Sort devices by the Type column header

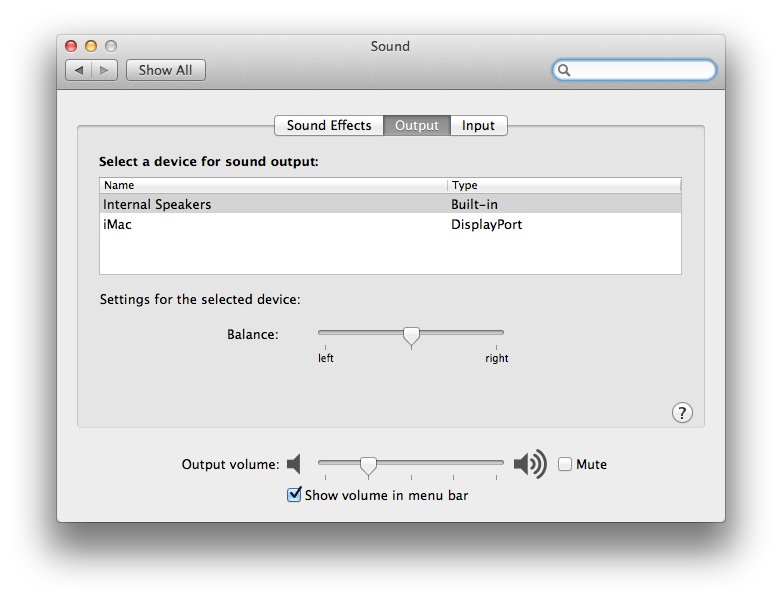563,185
